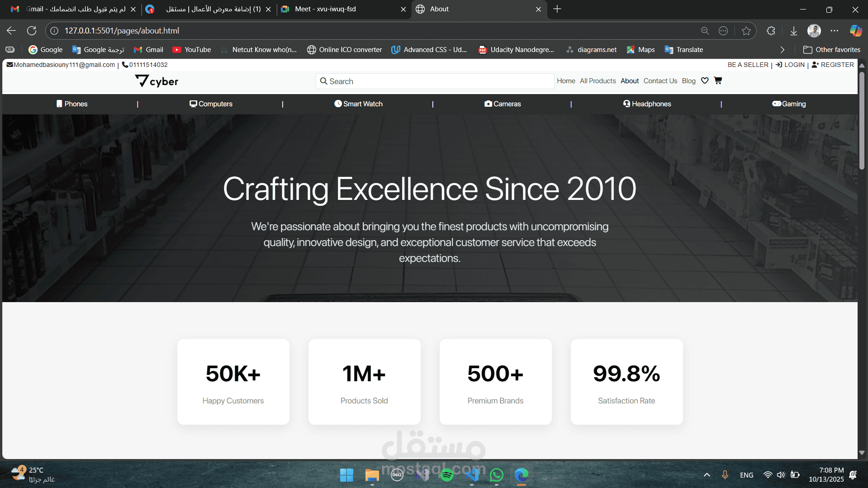Click the REGISTER link
Screen dimensions: 868x488
(833, 65)
